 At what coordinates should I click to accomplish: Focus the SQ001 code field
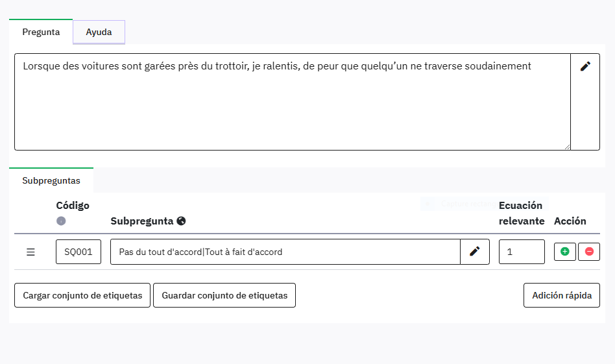[x=78, y=252]
